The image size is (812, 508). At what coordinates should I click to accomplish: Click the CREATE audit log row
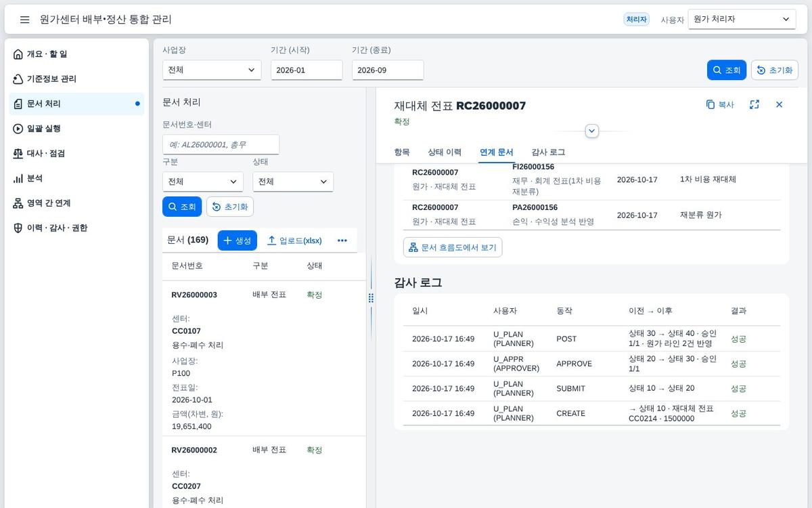591,413
